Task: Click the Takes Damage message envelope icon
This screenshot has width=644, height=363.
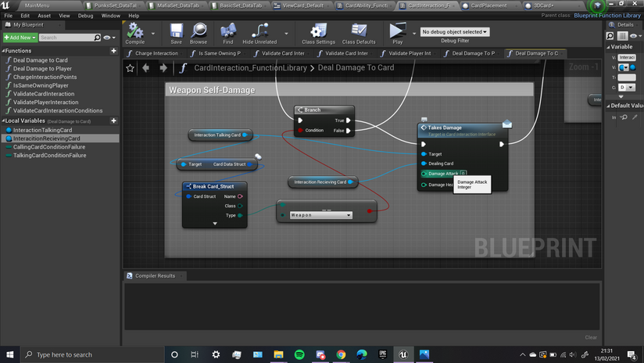Action: (x=506, y=124)
